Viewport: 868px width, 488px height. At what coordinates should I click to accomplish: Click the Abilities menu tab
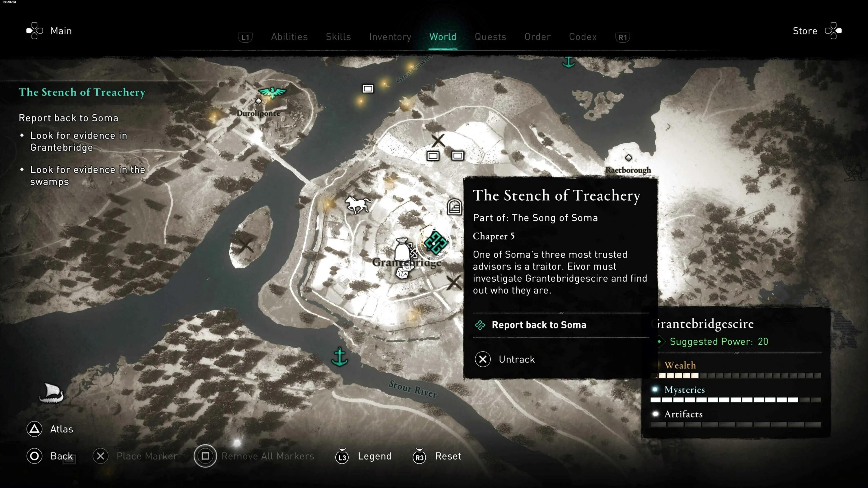click(x=289, y=37)
